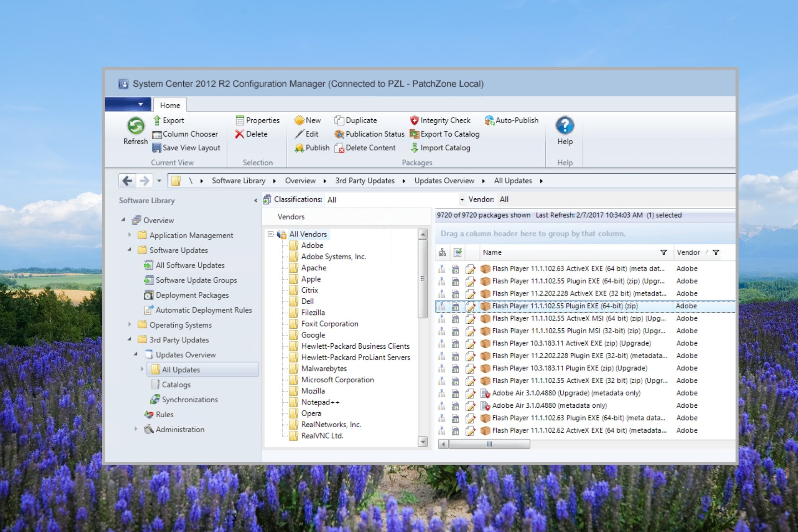Viewport: 798px width, 532px height.
Task: Click Updates Overview in breadcrumb
Action: click(x=444, y=181)
